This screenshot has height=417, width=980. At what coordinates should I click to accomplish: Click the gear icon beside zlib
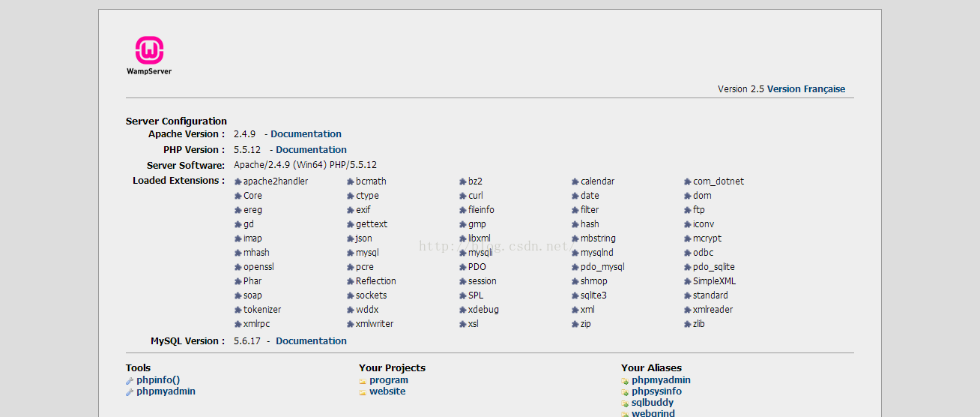coord(687,324)
